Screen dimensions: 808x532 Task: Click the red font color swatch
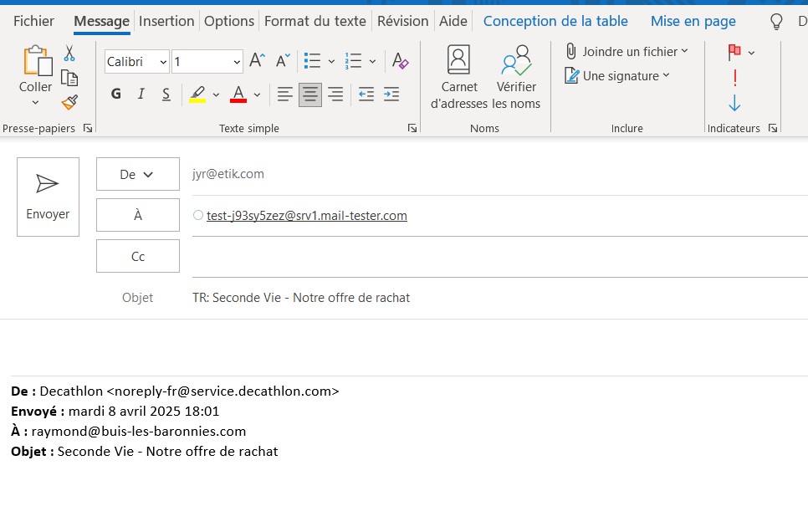238,95
